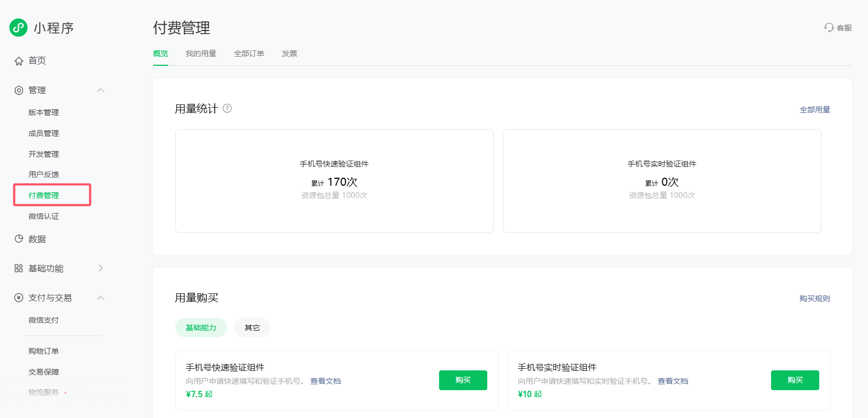Click the green 小程序 logo icon

[18, 27]
